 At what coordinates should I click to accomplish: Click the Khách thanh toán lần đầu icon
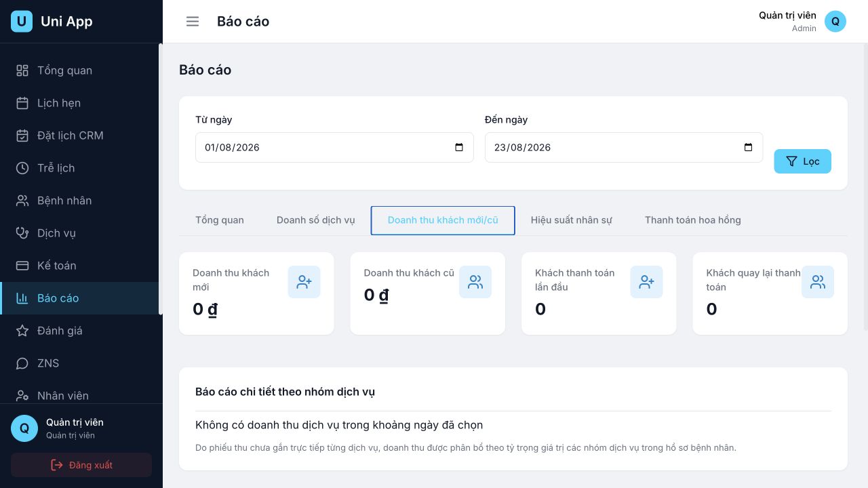click(647, 282)
